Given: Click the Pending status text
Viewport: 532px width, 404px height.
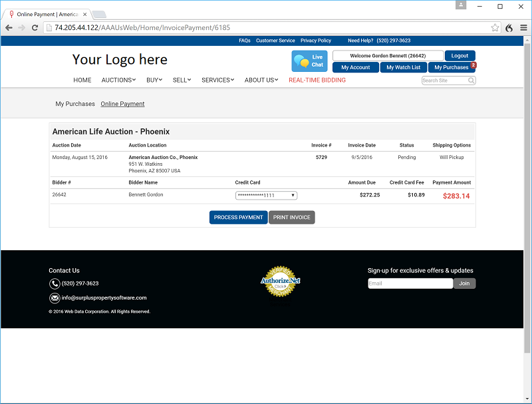Looking at the screenshot, I should pos(407,157).
